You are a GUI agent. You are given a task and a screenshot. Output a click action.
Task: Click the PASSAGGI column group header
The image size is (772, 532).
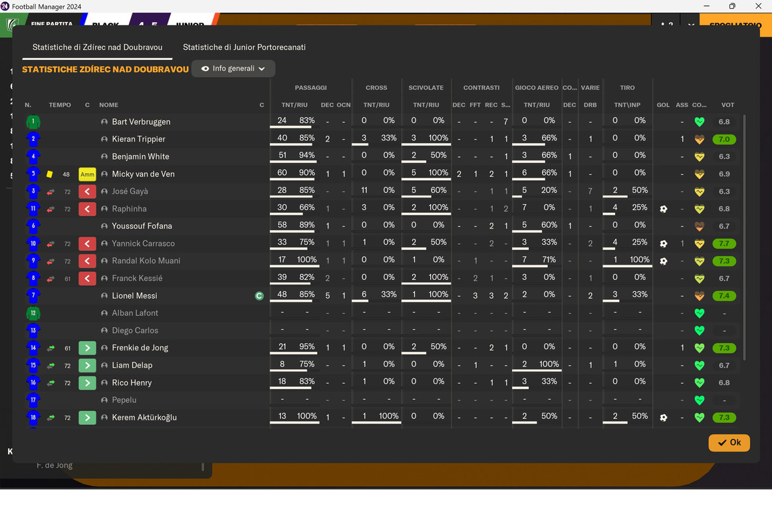[x=311, y=88]
